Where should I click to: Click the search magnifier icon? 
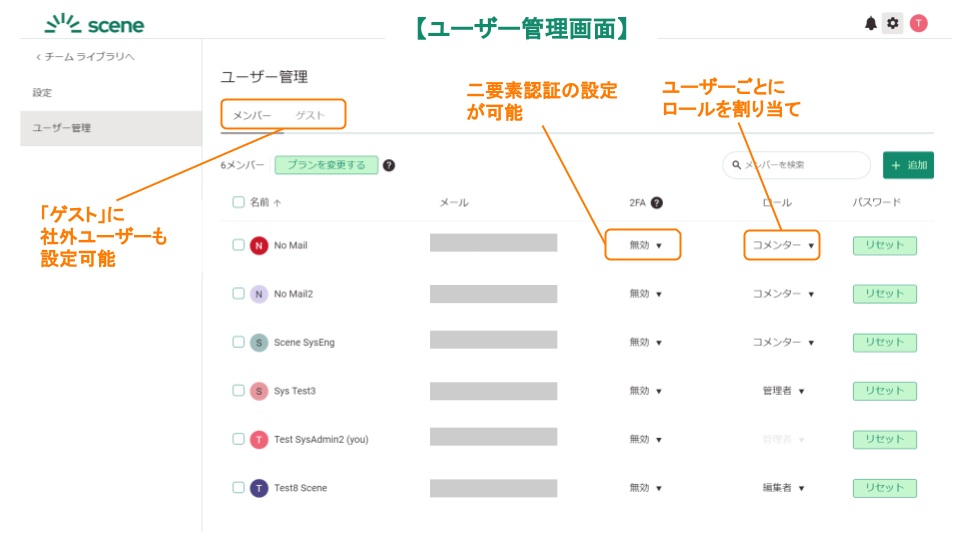pos(737,165)
